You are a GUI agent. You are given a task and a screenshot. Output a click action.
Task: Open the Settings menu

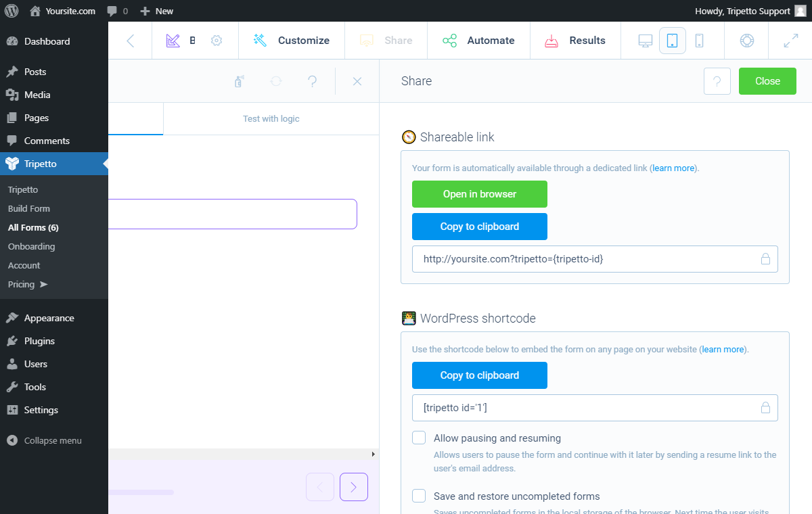(54, 410)
